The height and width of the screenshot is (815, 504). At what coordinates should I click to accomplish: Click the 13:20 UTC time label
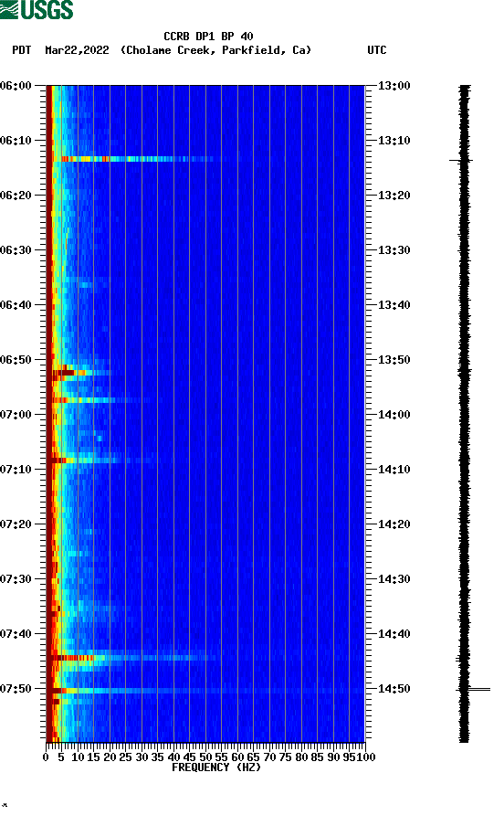click(394, 196)
